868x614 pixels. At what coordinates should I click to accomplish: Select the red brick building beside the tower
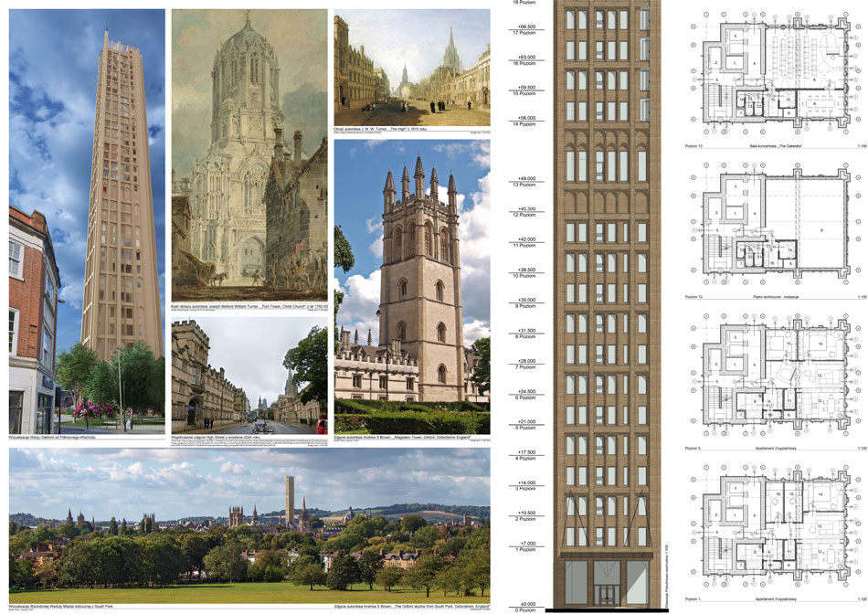[32, 320]
